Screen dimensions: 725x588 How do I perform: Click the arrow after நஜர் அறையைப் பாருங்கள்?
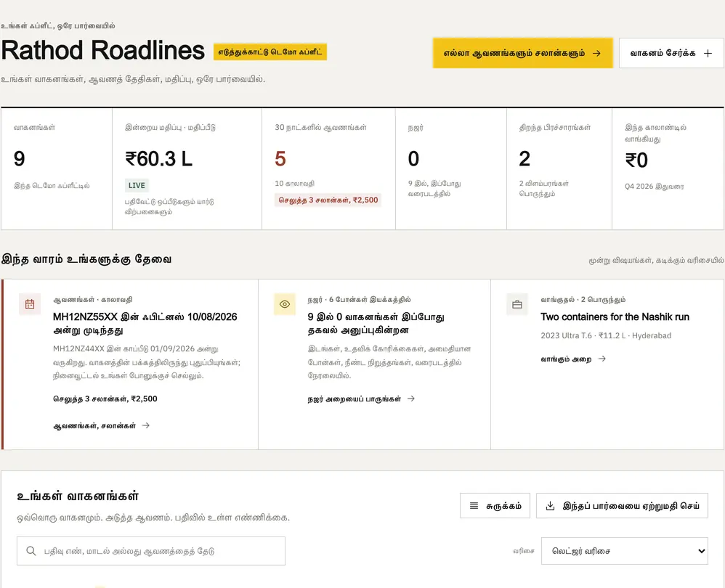click(x=411, y=399)
